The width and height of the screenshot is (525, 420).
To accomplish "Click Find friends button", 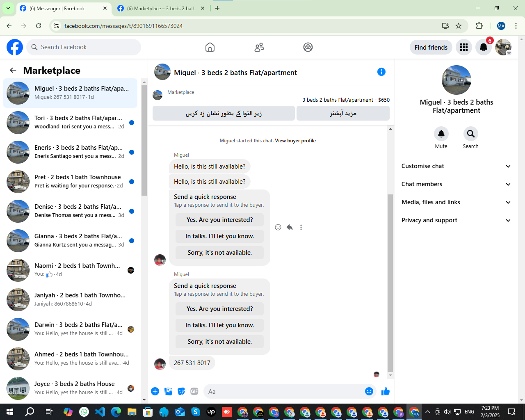I will tap(431, 47).
